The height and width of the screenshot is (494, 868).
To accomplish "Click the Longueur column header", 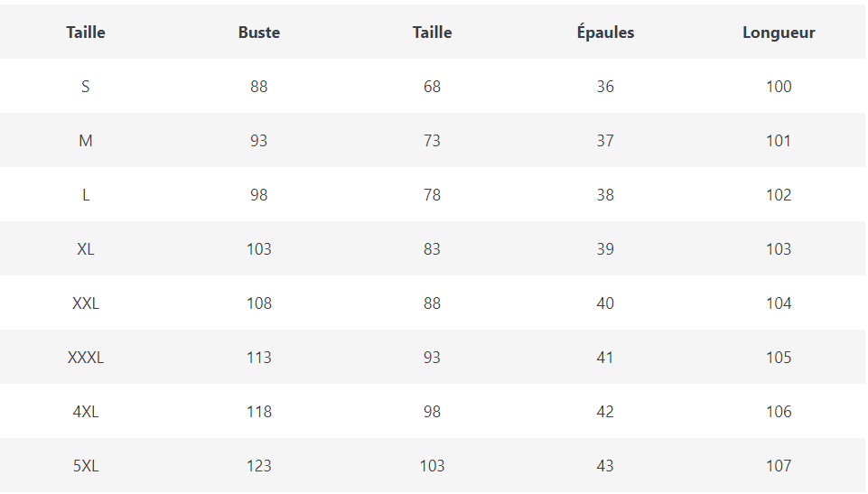I will tap(779, 33).
